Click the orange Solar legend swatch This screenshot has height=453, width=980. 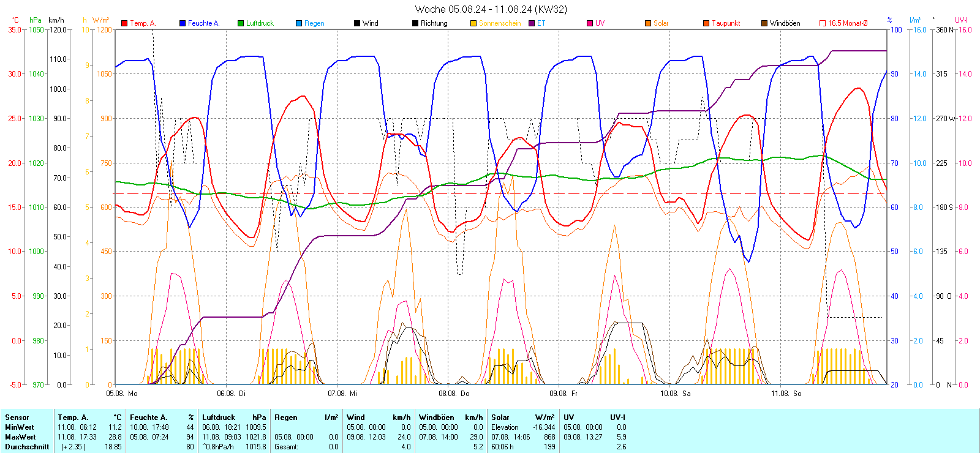pyautogui.click(x=648, y=23)
